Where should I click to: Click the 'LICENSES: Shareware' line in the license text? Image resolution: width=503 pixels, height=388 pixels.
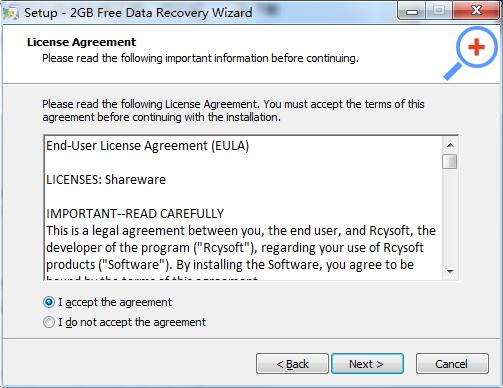tap(106, 180)
